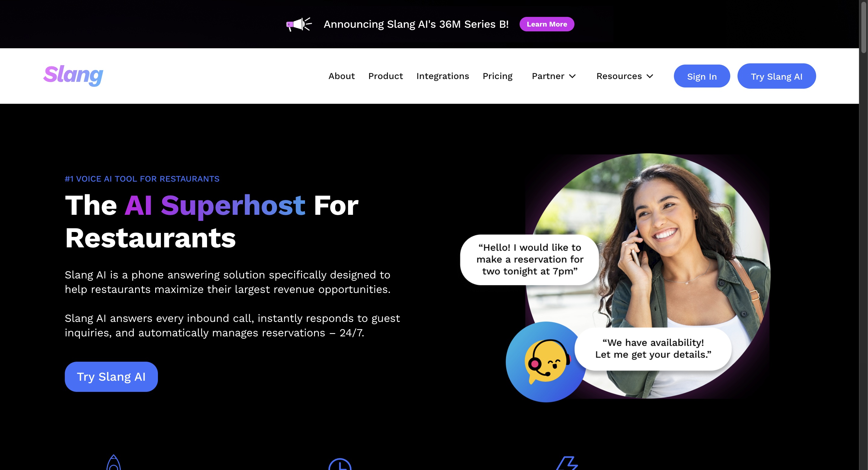Expand the Partner dropdown chevron
Screen dimensions: 868x470
pos(572,76)
